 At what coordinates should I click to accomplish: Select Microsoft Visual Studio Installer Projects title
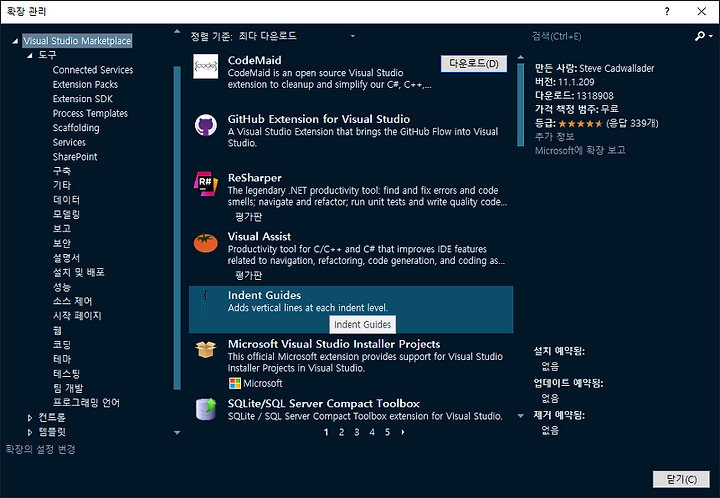[x=334, y=344]
